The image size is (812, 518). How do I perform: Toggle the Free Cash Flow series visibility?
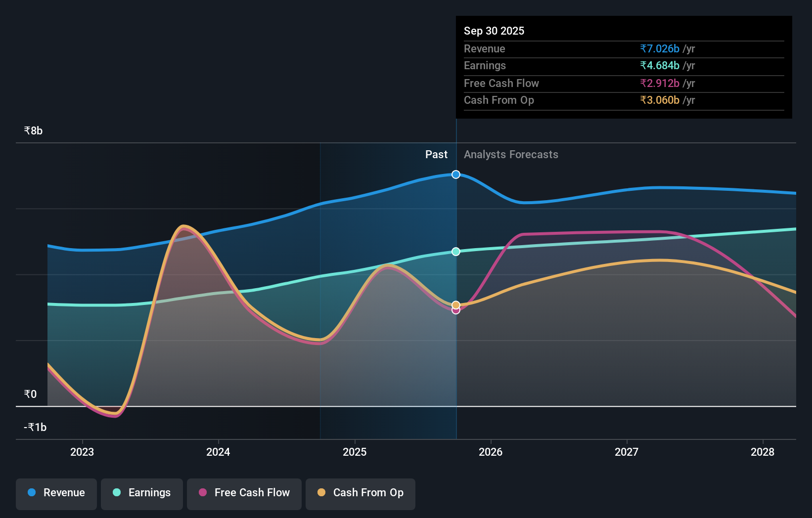tap(244, 493)
